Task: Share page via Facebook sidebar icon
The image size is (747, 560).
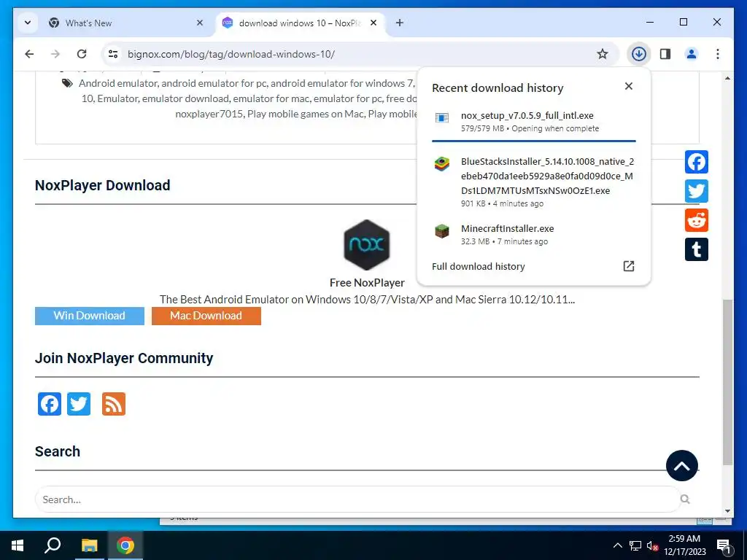Action: click(x=697, y=162)
